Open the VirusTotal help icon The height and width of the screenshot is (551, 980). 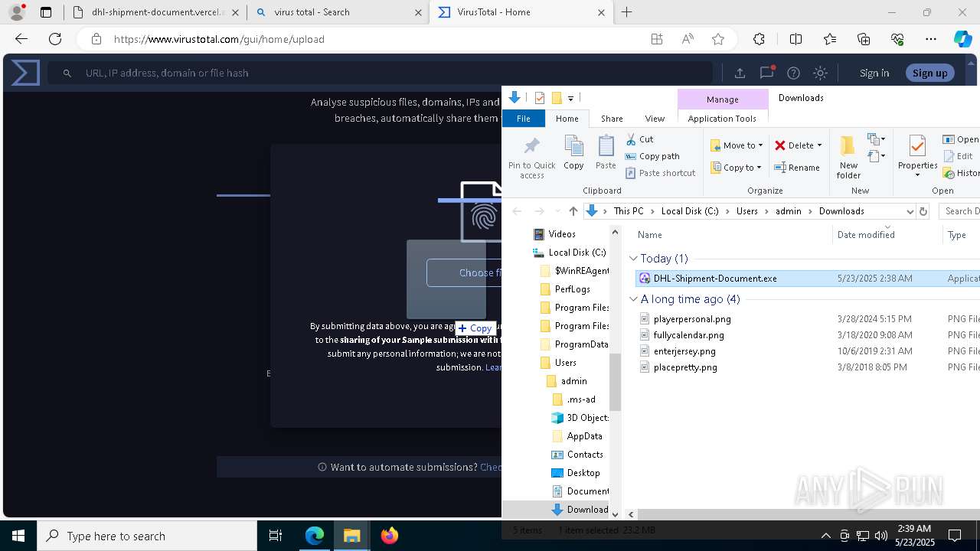click(793, 73)
